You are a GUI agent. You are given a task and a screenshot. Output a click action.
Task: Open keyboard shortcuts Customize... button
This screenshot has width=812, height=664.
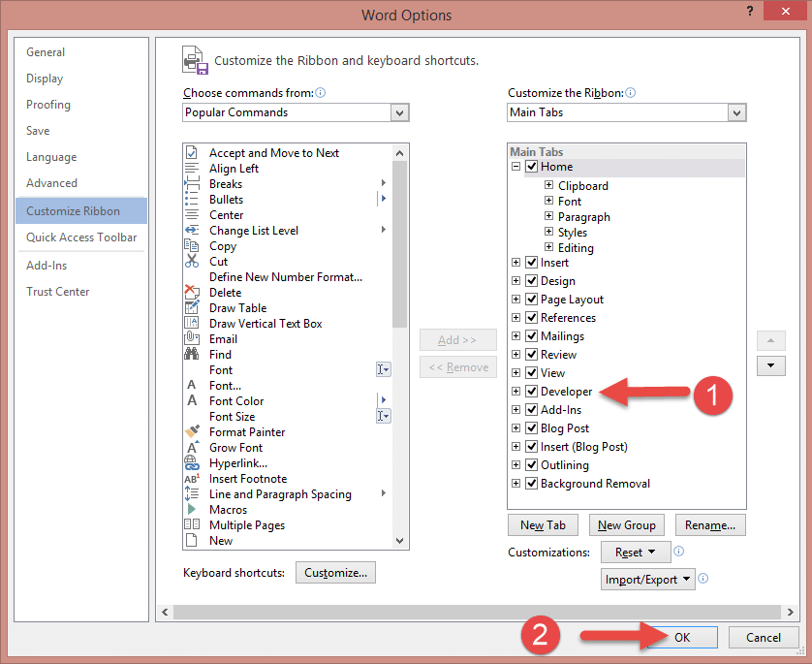(335, 572)
